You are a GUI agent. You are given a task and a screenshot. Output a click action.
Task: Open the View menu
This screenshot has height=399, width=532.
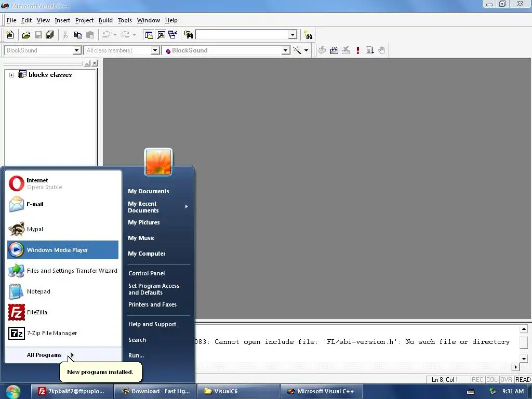tap(43, 20)
